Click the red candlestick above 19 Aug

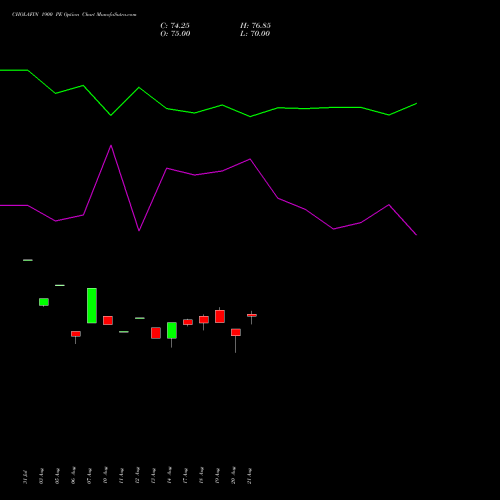(220, 316)
